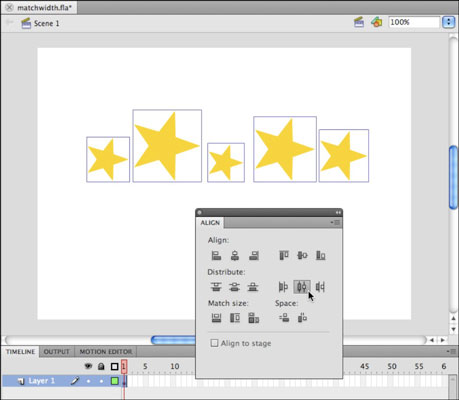Click Match width and height icon
Viewport: 459px width, 400px height.
[x=254, y=318]
